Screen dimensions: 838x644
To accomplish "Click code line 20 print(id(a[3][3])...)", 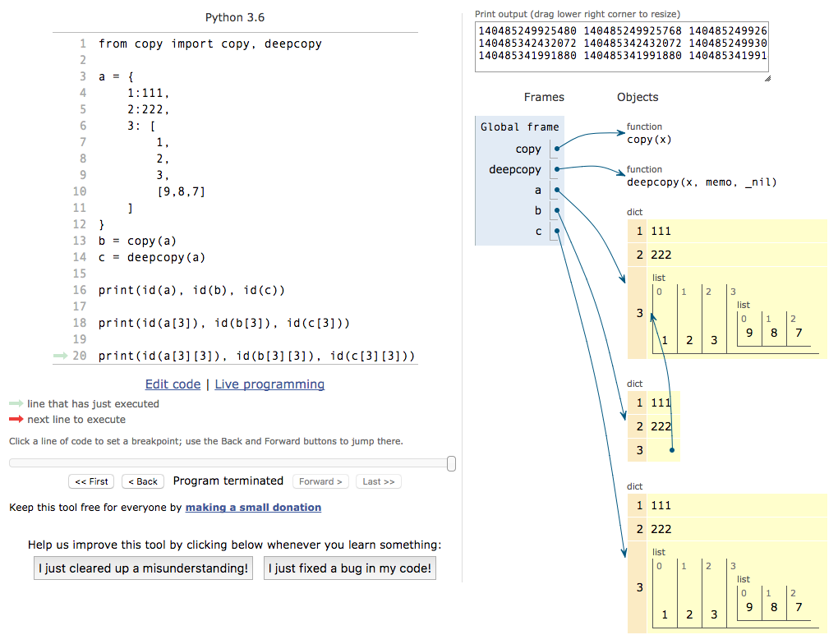I will pyautogui.click(x=256, y=356).
